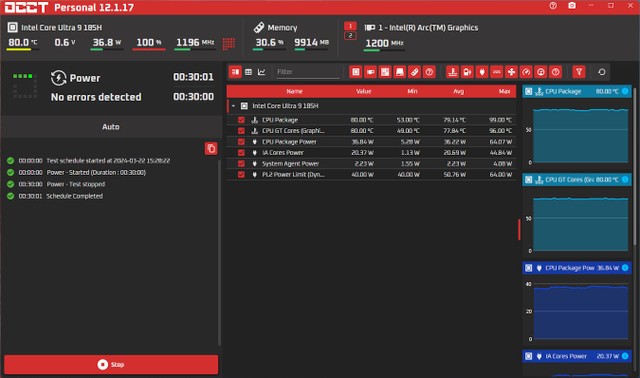640x378 pixels.
Task: Take a screenshot with the camera icon
Action: pos(572,6)
